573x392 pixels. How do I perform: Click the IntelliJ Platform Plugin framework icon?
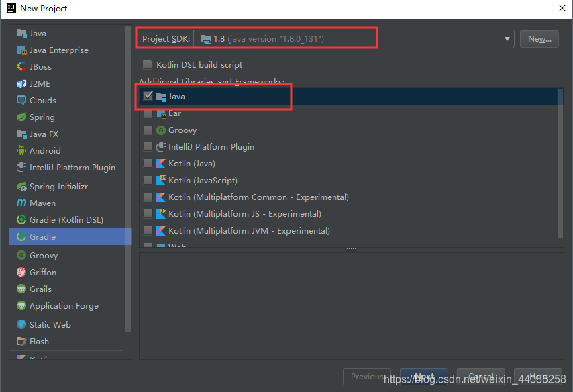[x=161, y=147]
